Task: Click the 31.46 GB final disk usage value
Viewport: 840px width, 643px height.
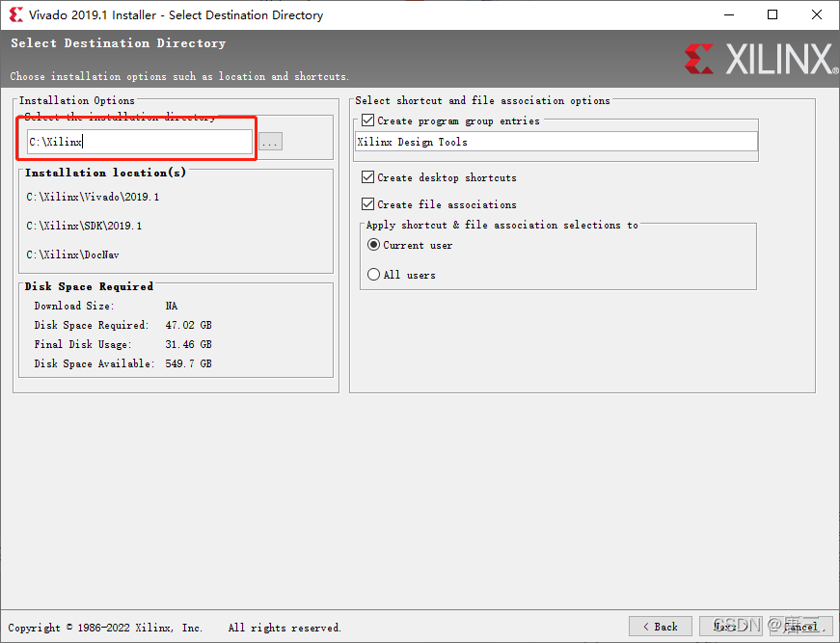Action: (x=189, y=344)
